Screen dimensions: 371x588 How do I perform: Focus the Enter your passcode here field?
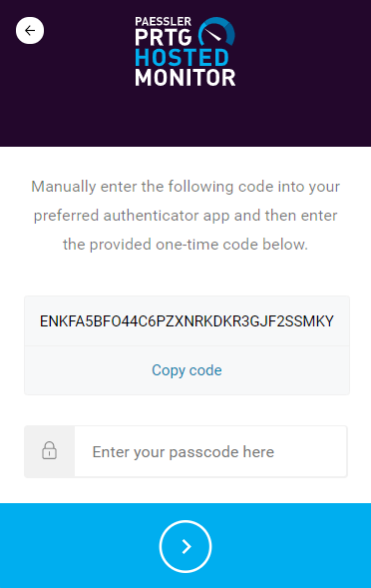(210, 451)
